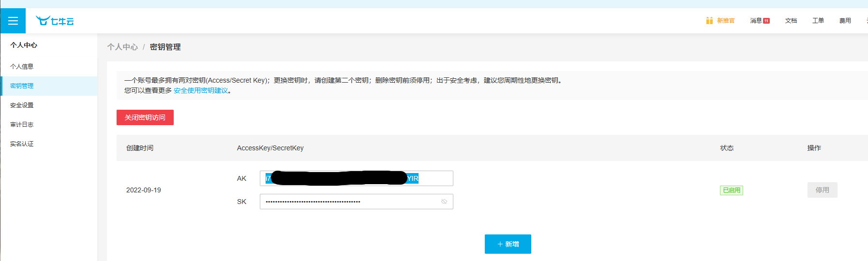Viewport: 868px width, 261px height.
Task: Click the Qiniu Cloud logo
Action: coord(55,21)
